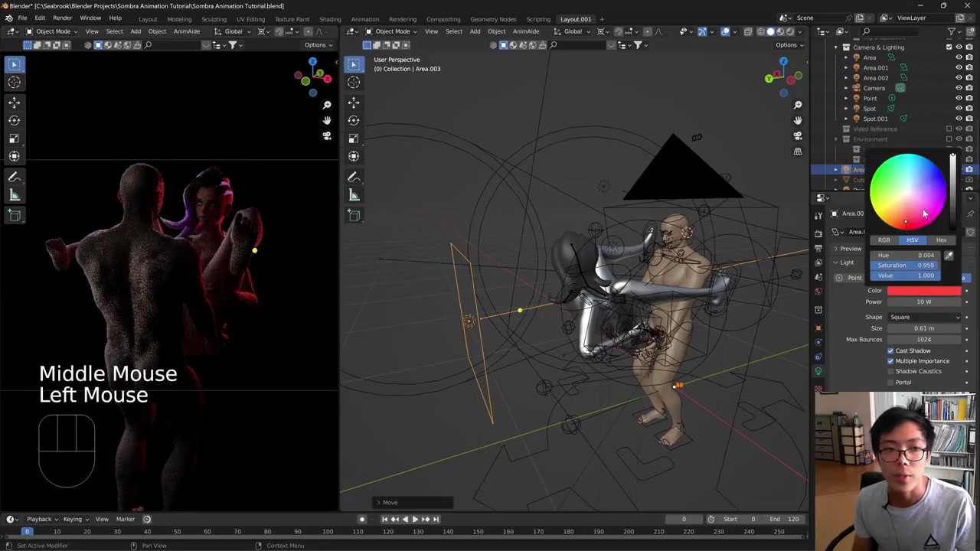Pick the Annotate tool in the right viewport
The width and height of the screenshot is (980, 551).
coord(354,177)
